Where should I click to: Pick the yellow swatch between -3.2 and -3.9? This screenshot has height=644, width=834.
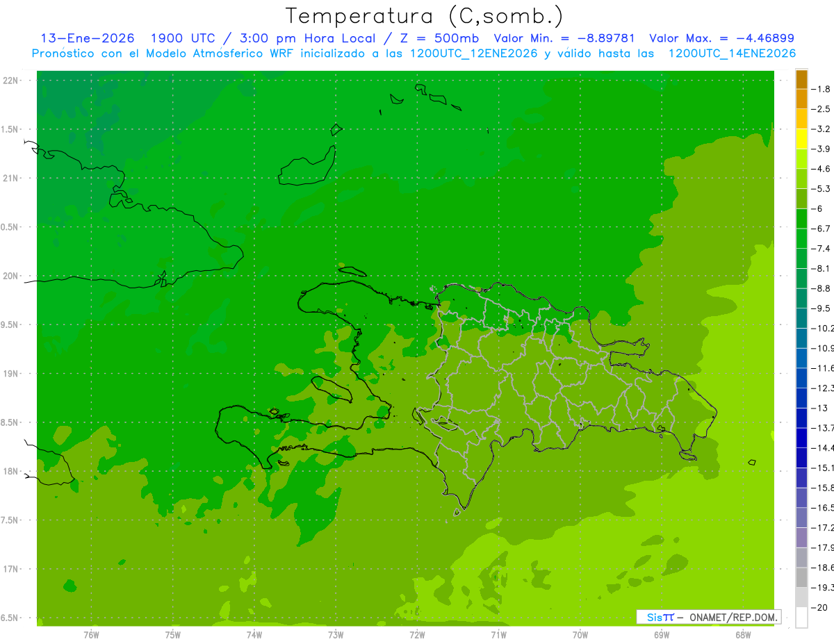click(x=801, y=139)
